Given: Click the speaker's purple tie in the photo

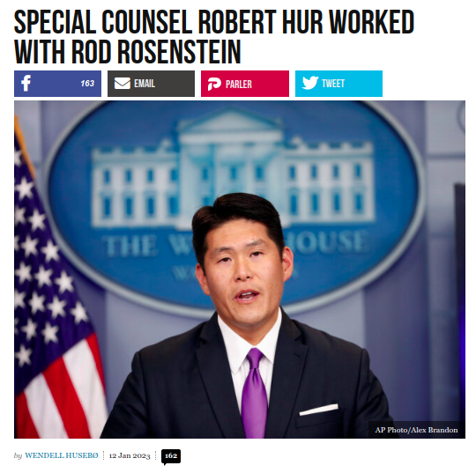Looking at the screenshot, I should click(255, 395).
